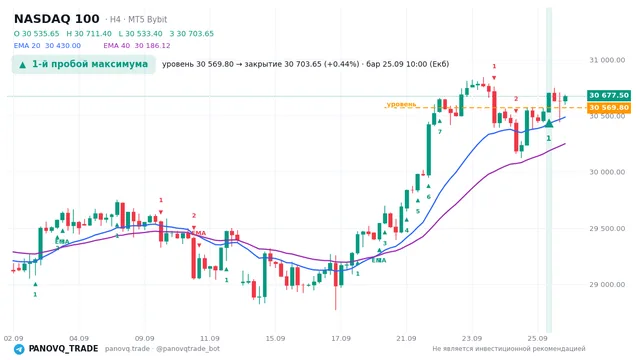Click the "29 000.00" price axis label
Viewport: 640px width, 360px height.
point(607,284)
